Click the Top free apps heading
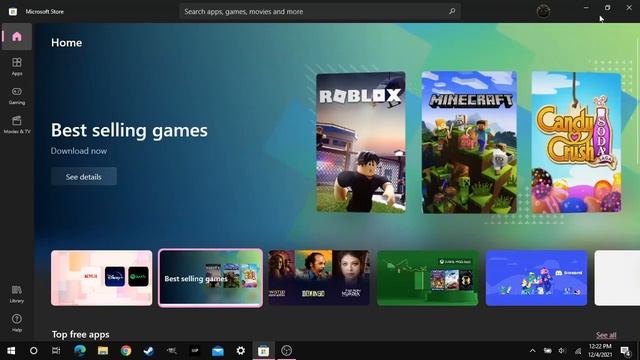The width and height of the screenshot is (640, 360). [x=80, y=334]
